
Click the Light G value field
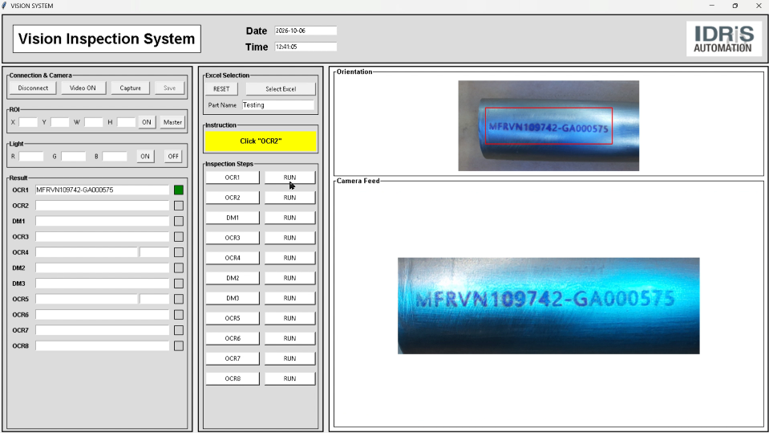tap(74, 156)
